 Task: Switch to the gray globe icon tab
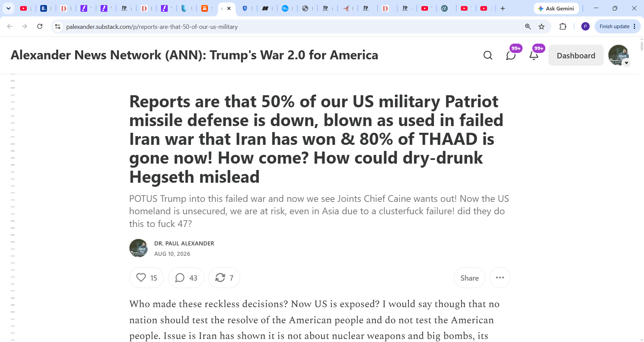(305, 8)
